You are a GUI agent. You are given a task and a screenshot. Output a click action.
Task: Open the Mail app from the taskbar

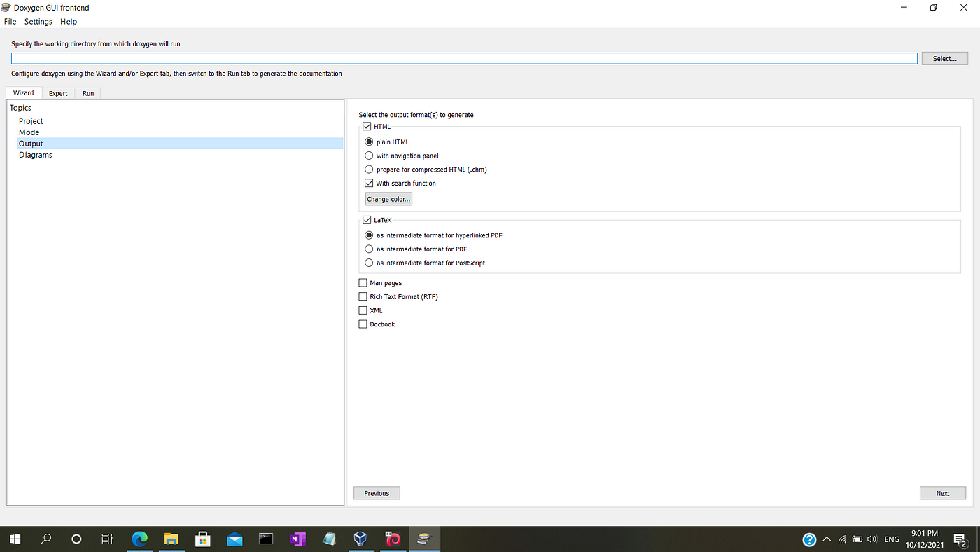tap(234, 539)
